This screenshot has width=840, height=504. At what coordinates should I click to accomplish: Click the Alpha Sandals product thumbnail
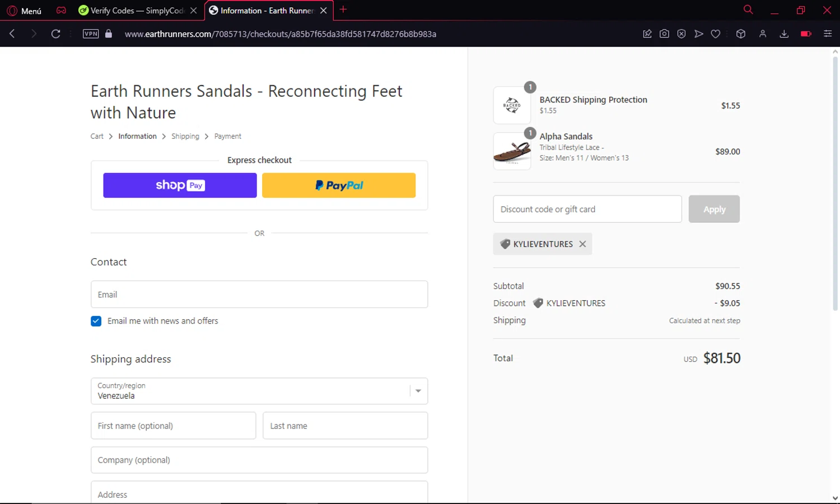(x=512, y=151)
